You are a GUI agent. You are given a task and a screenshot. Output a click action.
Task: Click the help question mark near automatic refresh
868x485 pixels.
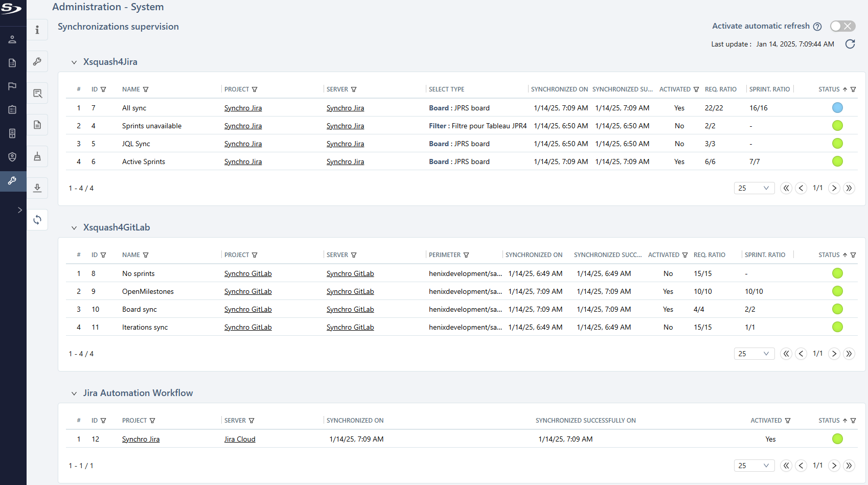click(818, 26)
